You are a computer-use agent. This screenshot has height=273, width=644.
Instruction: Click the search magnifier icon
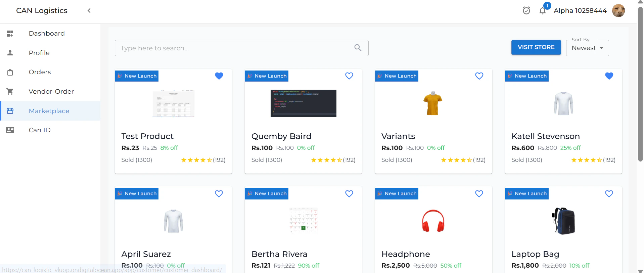358,48
